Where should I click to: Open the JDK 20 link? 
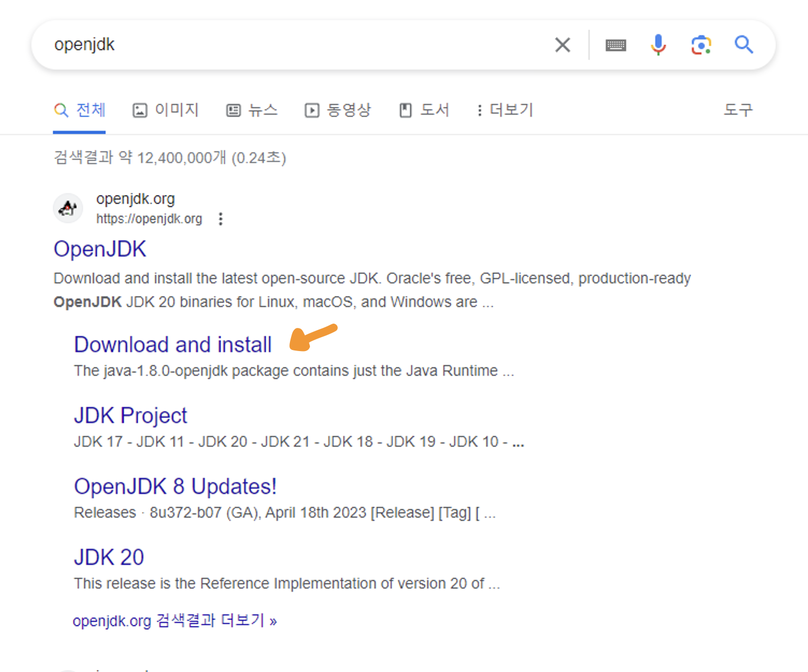pos(109,557)
